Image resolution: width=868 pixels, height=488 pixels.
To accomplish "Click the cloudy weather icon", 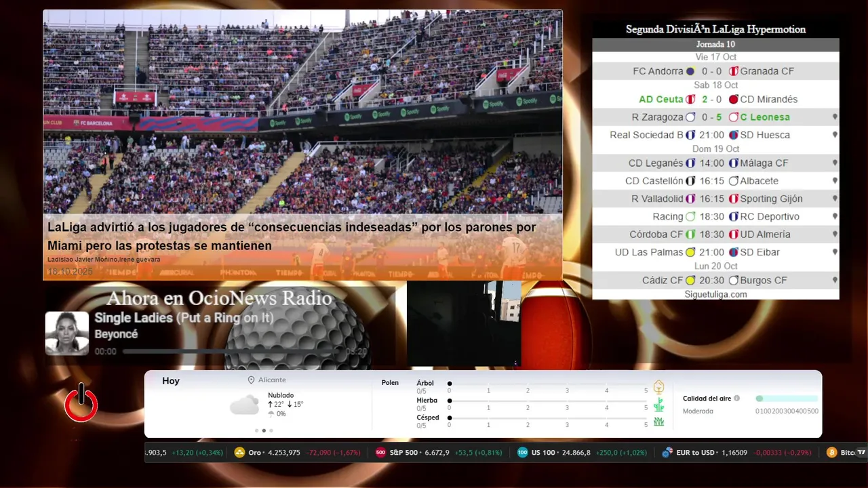I will click(x=244, y=405).
